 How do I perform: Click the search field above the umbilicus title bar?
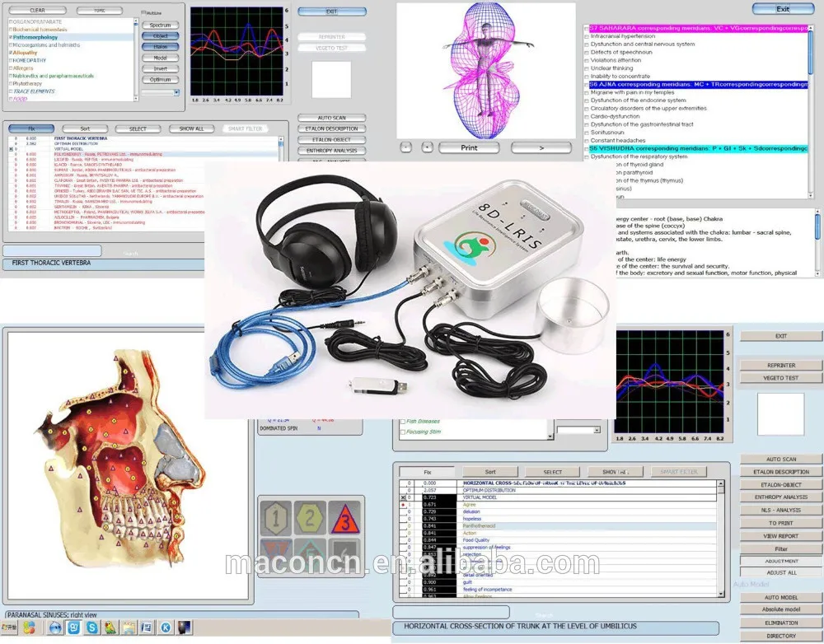click(x=451, y=612)
